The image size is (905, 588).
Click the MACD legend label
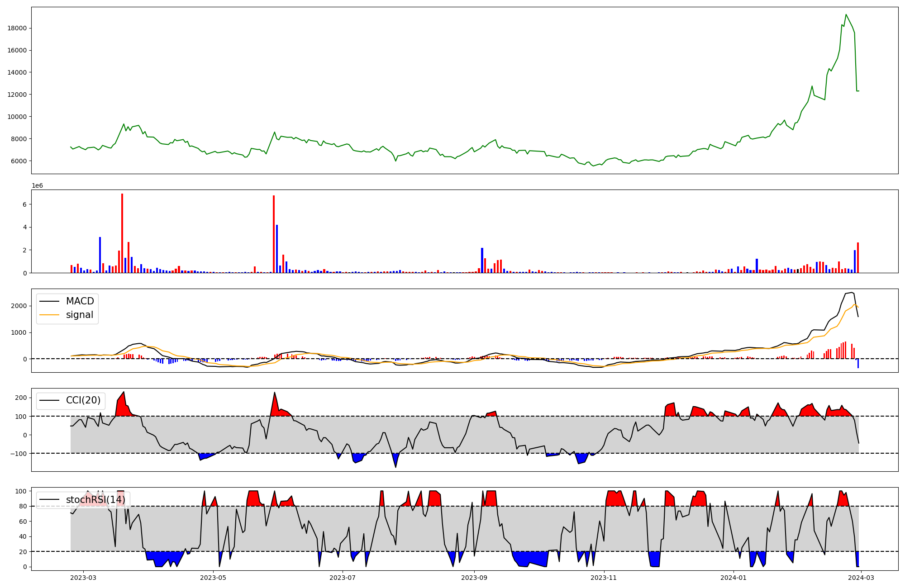click(80, 301)
